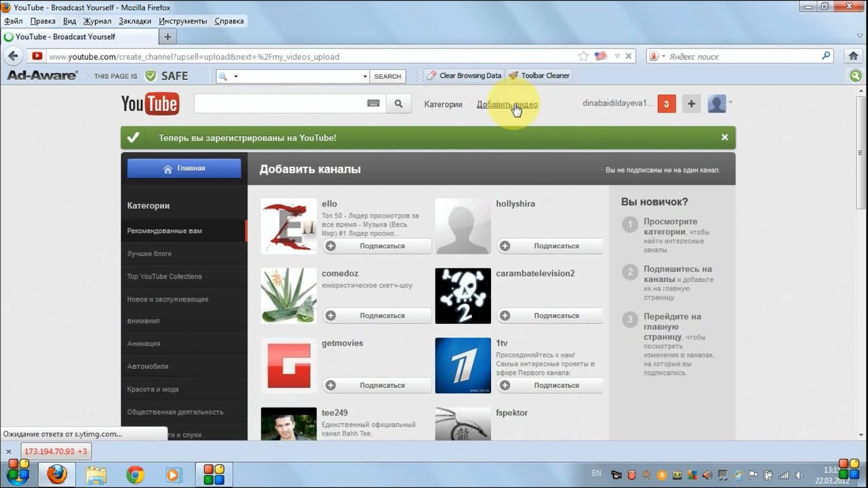
Task: Close the green registration notice
Action: pos(724,138)
